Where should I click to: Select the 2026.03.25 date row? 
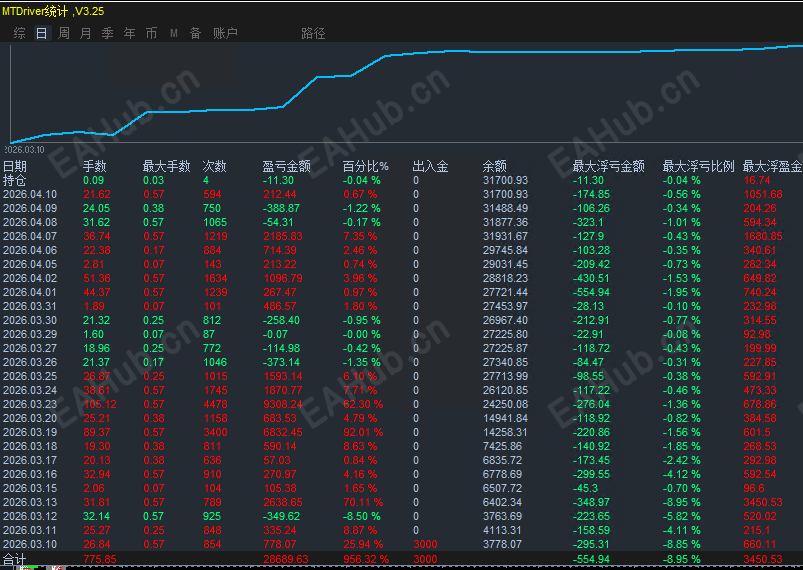point(402,376)
